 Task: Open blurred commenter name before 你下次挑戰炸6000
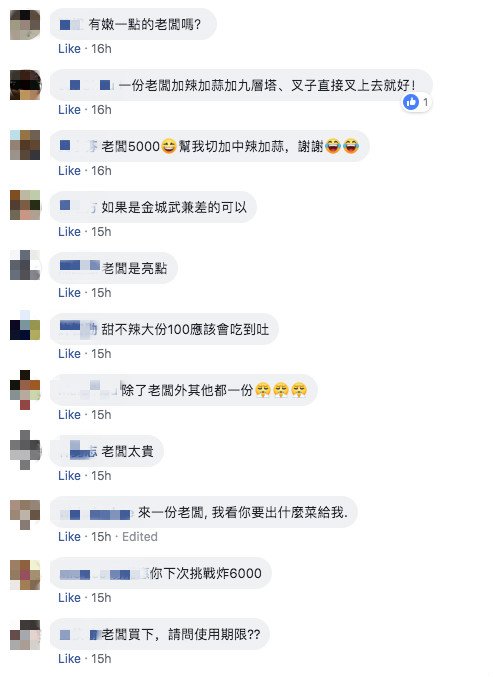[x=104, y=574]
